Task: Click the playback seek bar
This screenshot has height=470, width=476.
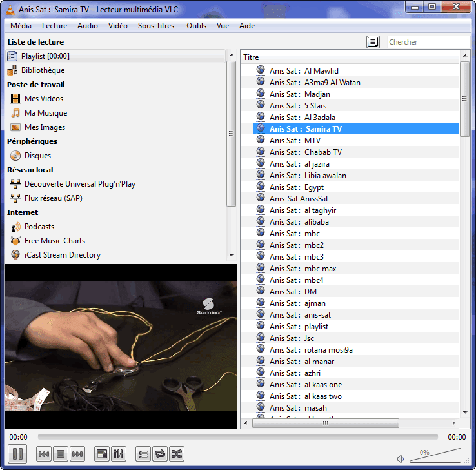Action: [238, 437]
